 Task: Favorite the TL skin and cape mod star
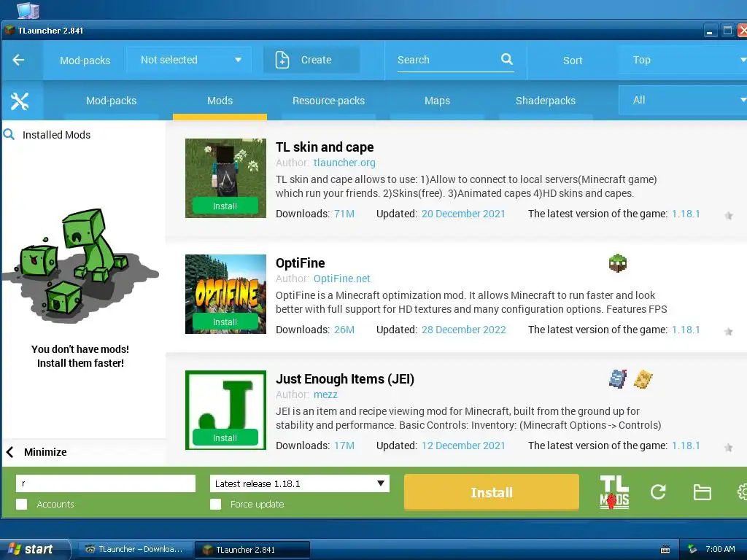coord(729,216)
